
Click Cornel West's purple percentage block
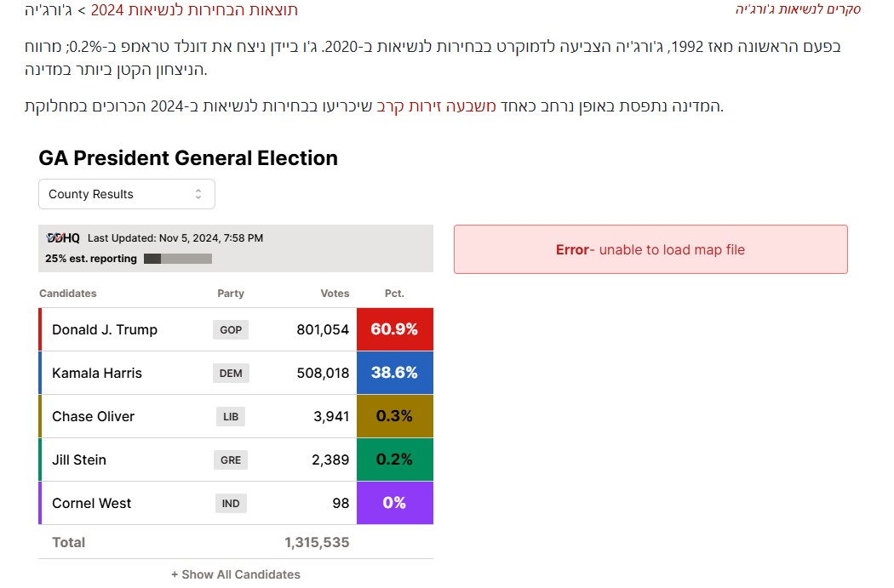tap(394, 503)
